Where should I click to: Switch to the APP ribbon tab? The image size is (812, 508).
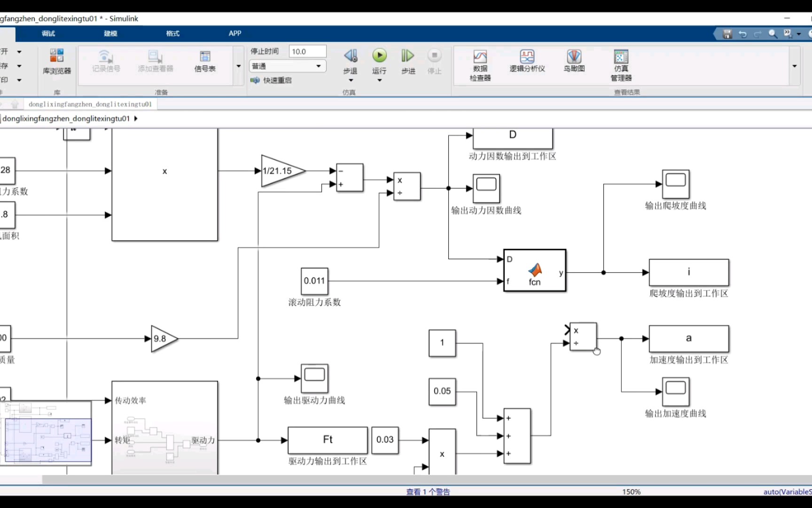(235, 33)
